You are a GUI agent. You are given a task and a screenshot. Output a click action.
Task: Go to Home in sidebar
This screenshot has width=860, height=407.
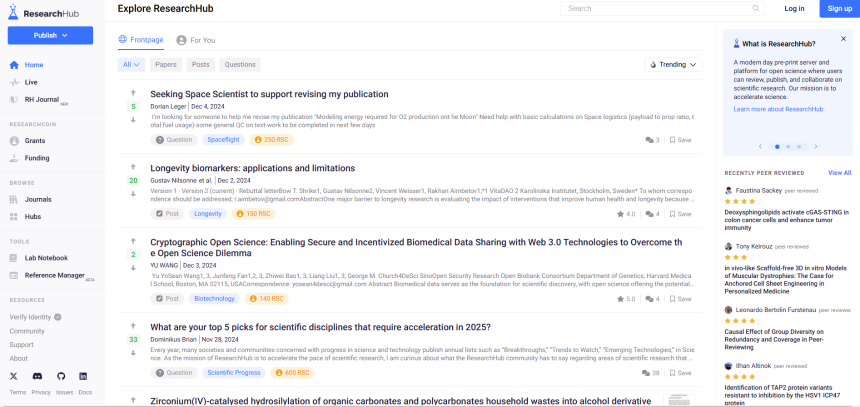(33, 65)
